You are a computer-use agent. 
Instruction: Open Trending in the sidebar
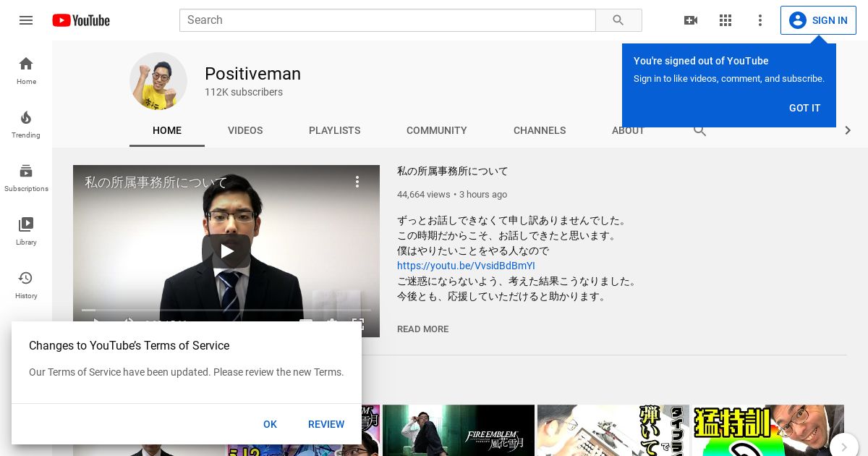[26, 124]
